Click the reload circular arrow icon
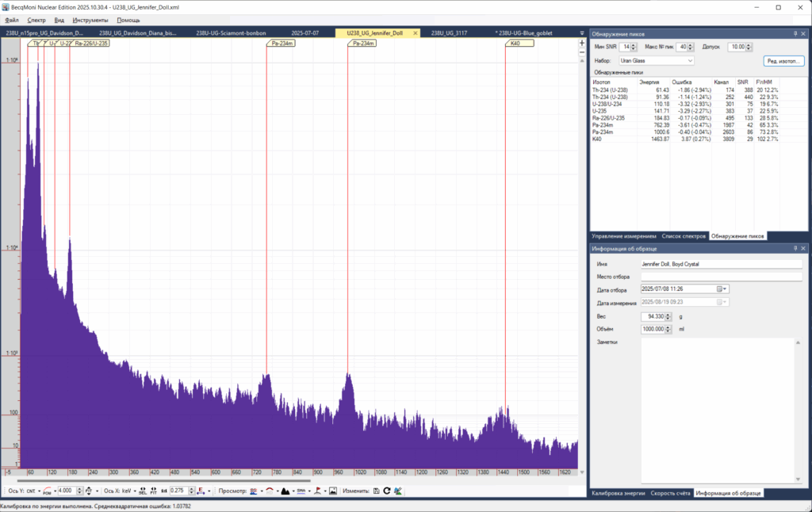Viewport: 812px width, 512px height. coord(386,491)
